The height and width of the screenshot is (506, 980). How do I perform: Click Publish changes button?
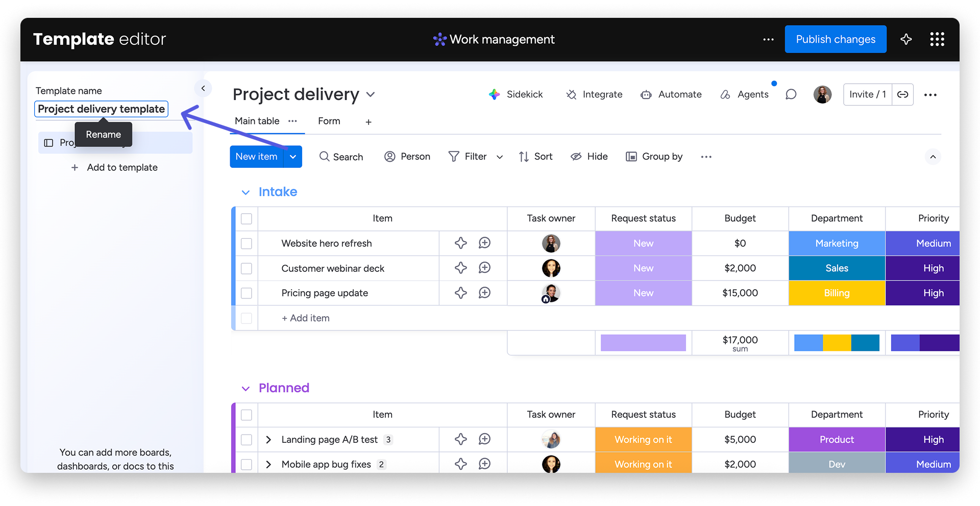pos(835,39)
